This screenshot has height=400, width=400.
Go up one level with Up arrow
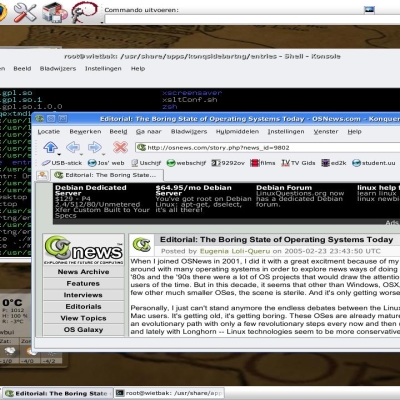pos(50,147)
